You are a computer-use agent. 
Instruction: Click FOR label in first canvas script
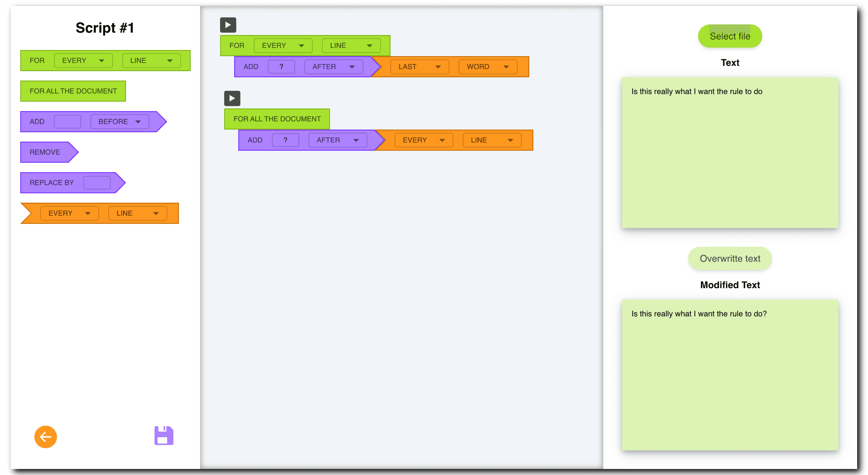(237, 45)
